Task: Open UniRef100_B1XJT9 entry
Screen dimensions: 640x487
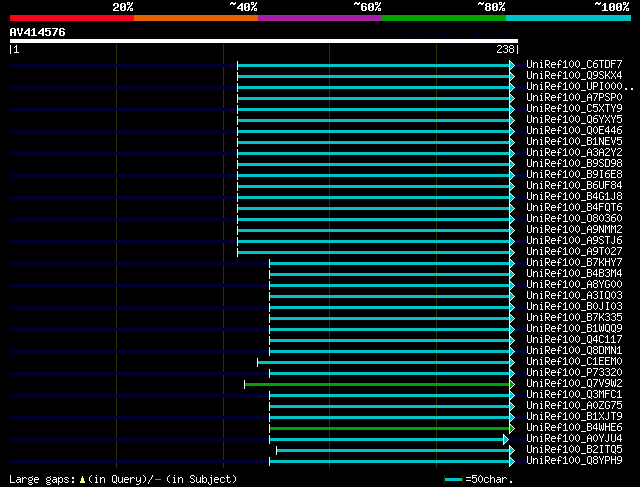Action: pos(574,417)
